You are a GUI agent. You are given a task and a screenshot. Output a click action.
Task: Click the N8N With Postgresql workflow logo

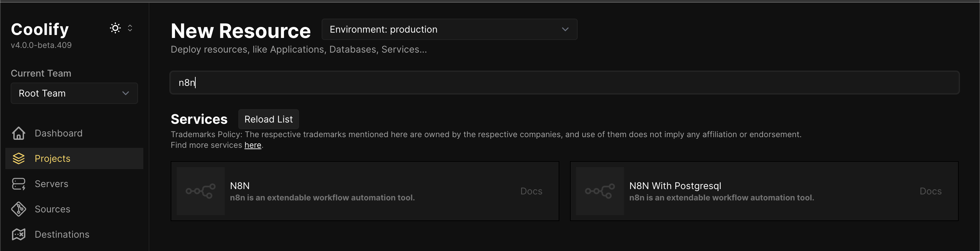point(600,191)
